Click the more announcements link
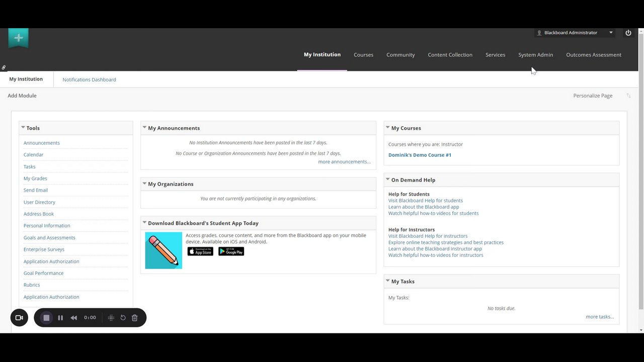 [344, 161]
